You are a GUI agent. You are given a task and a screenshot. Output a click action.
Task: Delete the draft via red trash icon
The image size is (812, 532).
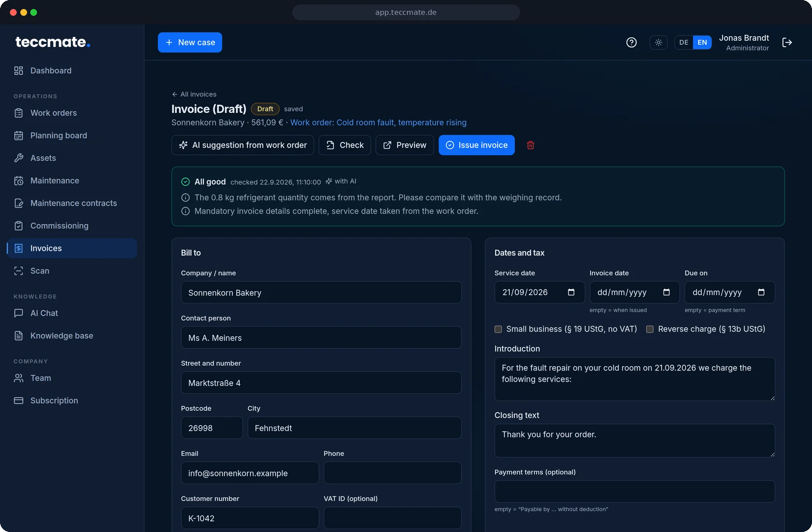(x=531, y=145)
